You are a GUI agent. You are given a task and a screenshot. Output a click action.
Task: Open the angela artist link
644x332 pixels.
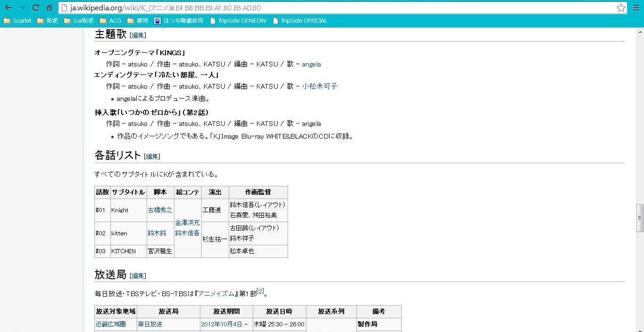[x=311, y=64]
